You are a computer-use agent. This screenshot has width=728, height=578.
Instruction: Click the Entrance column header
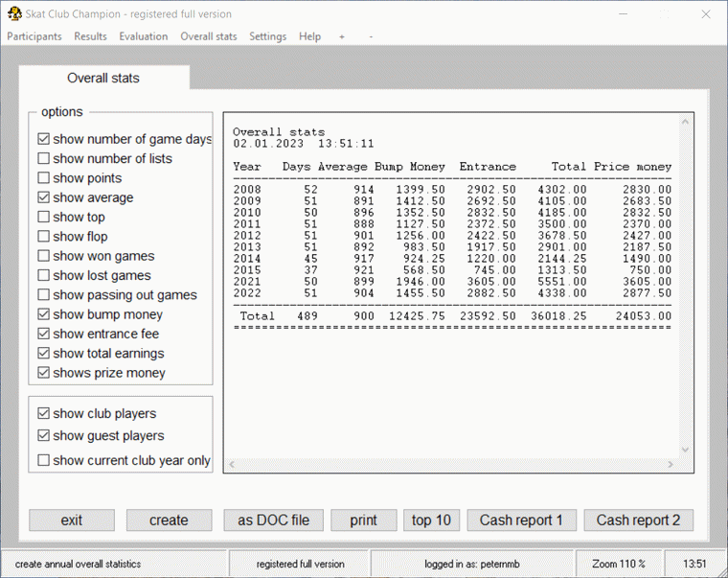[x=488, y=167]
